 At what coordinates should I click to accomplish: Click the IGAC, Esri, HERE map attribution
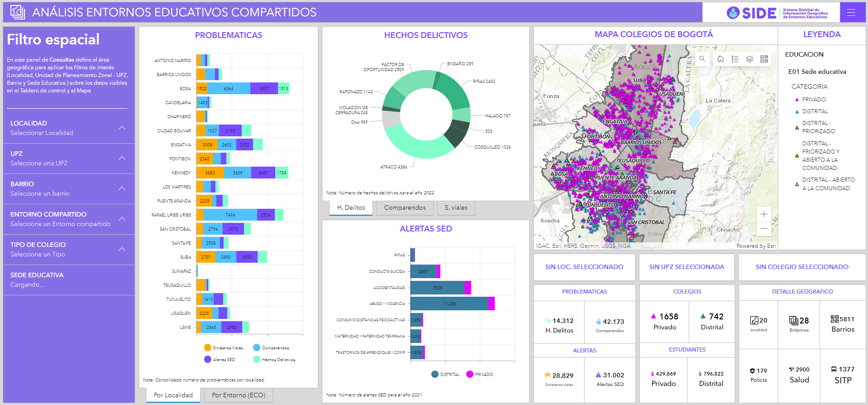click(x=583, y=246)
